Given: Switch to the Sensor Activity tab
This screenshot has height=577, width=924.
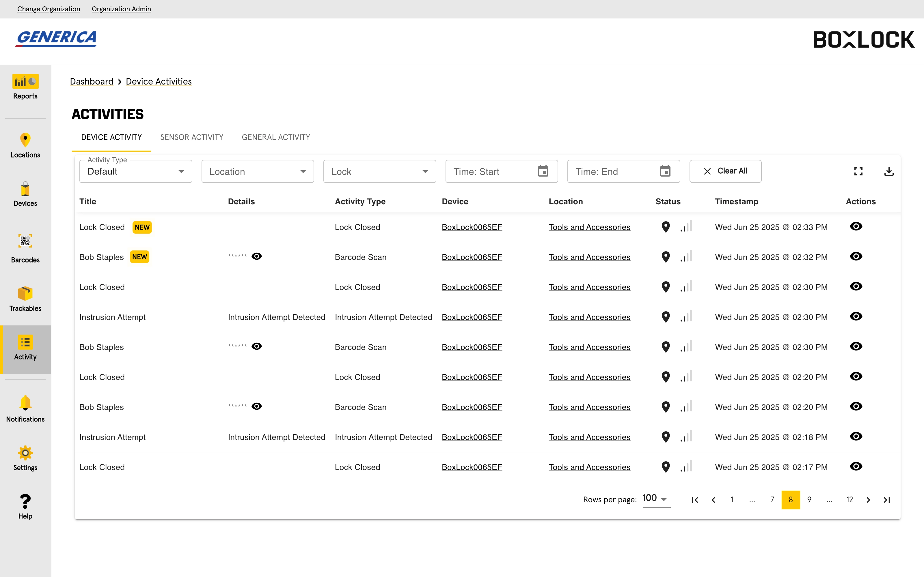Looking at the screenshot, I should (192, 137).
